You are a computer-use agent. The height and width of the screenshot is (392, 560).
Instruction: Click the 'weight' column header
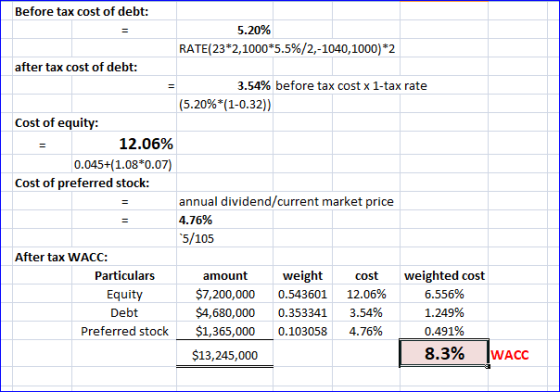click(302, 276)
